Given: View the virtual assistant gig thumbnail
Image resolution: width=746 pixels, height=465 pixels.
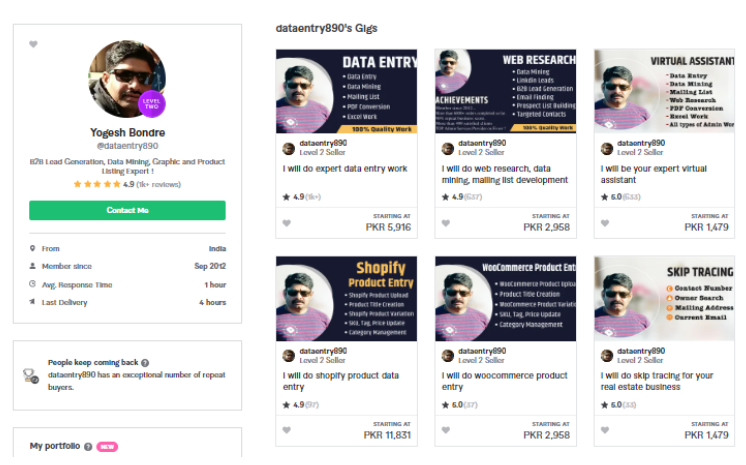Looking at the screenshot, I should (665, 92).
